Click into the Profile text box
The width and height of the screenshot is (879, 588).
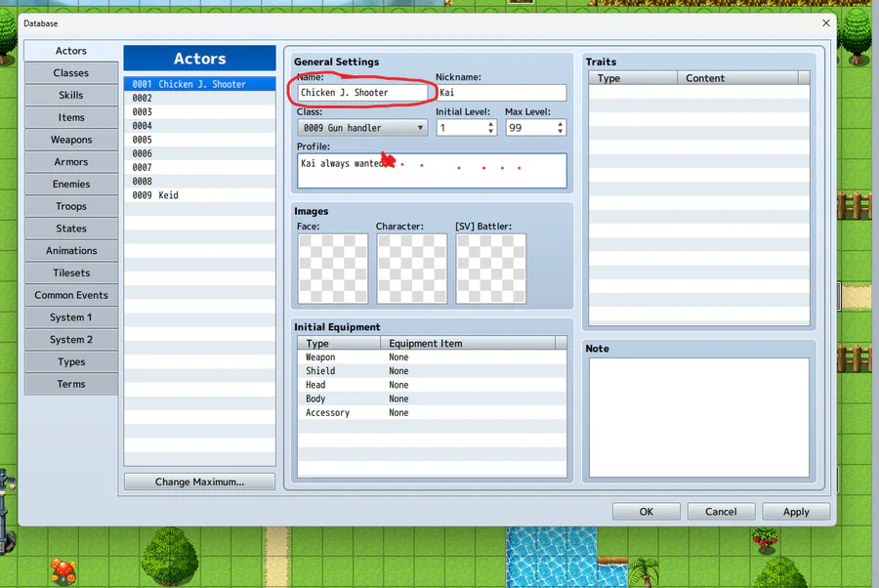click(432, 171)
